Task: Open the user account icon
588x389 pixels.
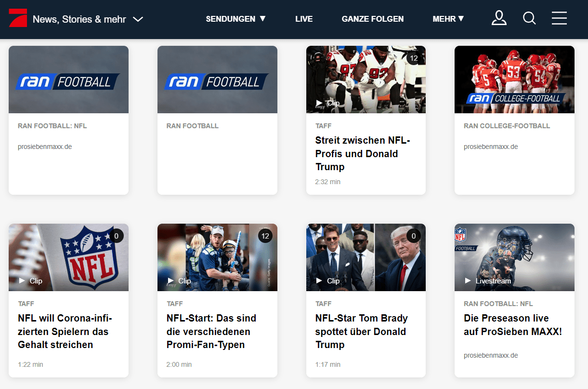Action: coord(499,18)
